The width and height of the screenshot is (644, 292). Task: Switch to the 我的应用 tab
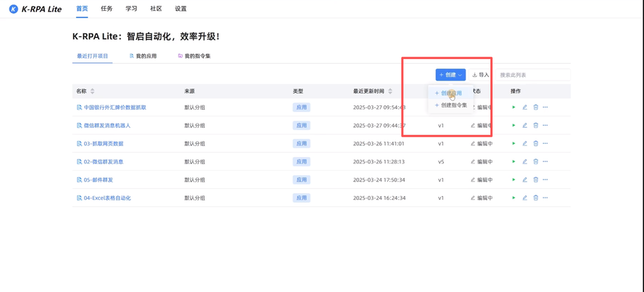click(x=143, y=56)
